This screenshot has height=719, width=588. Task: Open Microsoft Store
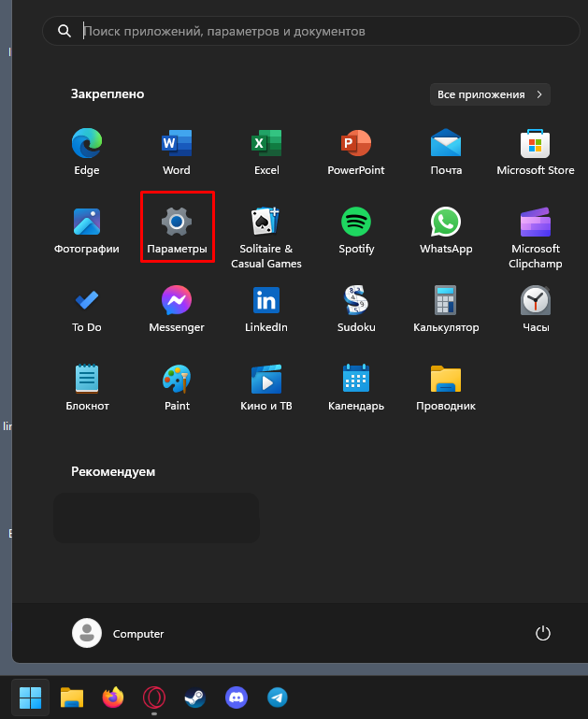click(536, 152)
